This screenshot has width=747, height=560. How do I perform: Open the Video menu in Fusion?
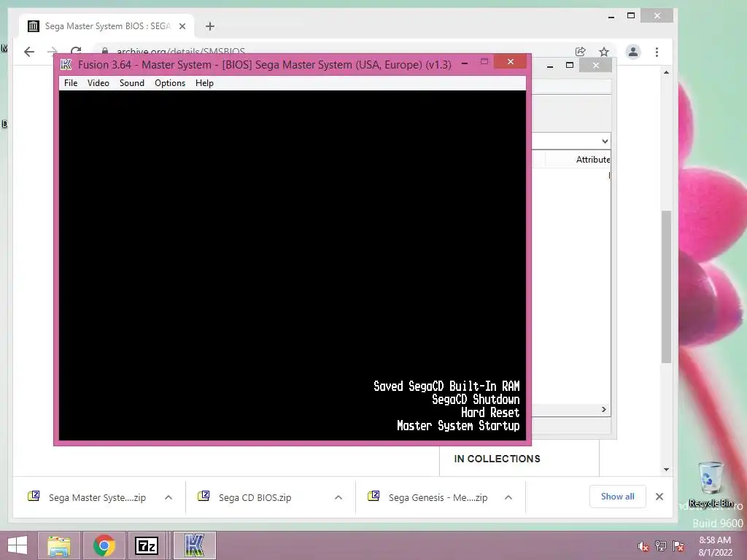coord(98,83)
